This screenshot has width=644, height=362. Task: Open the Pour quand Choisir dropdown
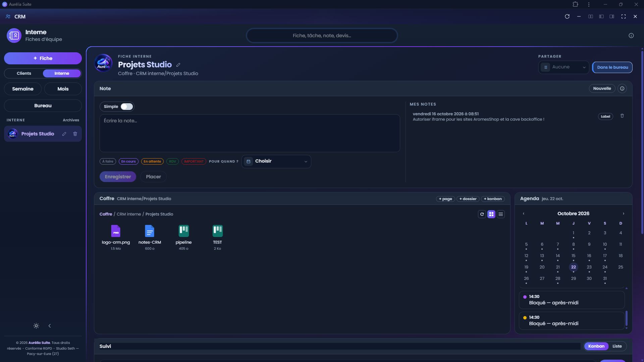tap(276, 162)
